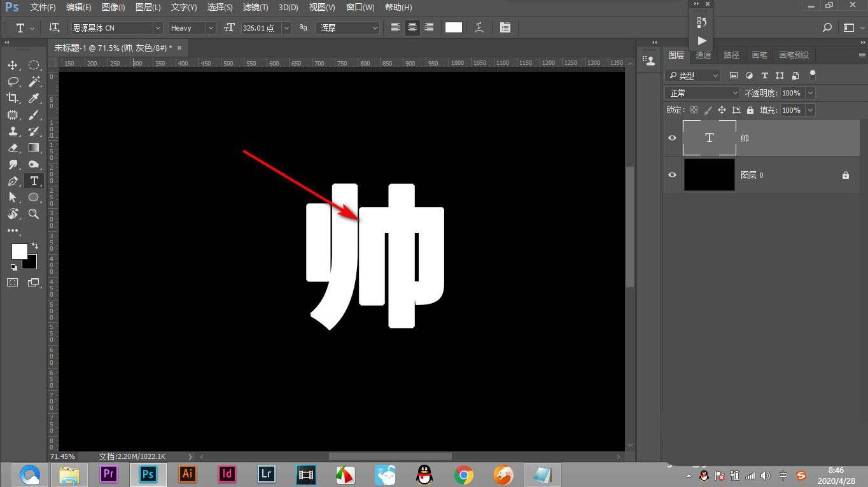This screenshot has height=487, width=868.
Task: Open the Character and Paragraph panels
Action: (505, 27)
